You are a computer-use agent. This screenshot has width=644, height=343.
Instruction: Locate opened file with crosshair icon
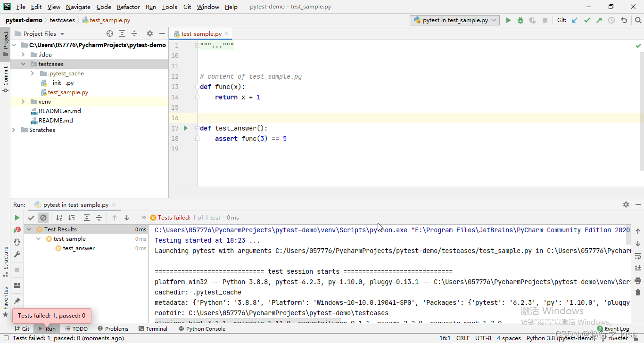tap(110, 33)
